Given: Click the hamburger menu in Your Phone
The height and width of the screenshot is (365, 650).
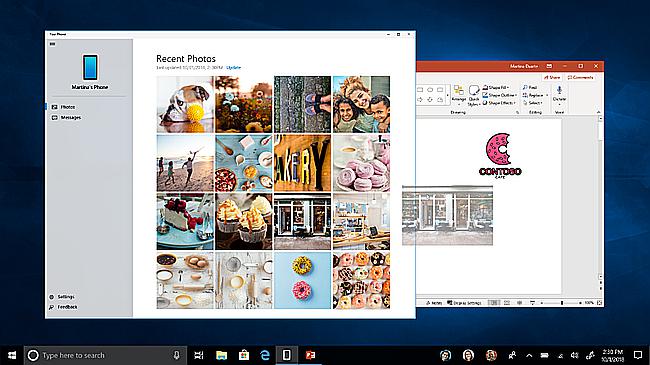Looking at the screenshot, I should coord(53,44).
